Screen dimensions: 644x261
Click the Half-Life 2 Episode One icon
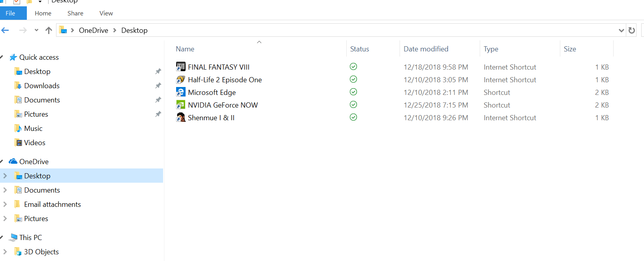click(x=180, y=79)
